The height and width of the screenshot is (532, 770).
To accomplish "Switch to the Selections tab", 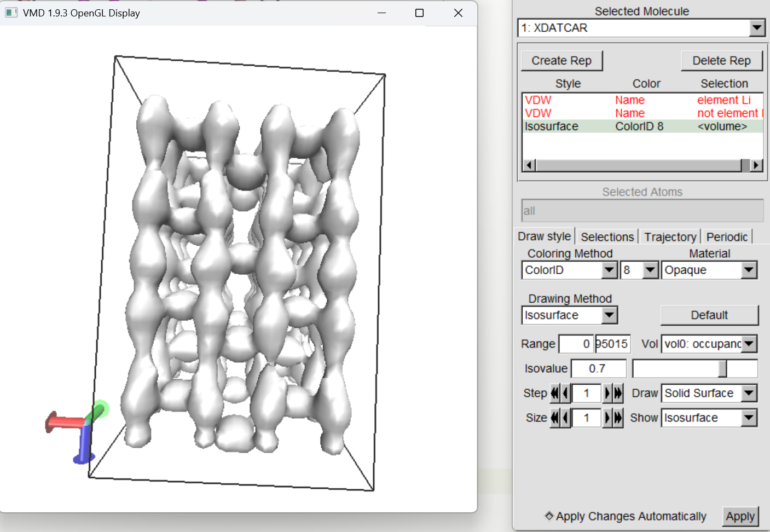I will click(x=607, y=236).
